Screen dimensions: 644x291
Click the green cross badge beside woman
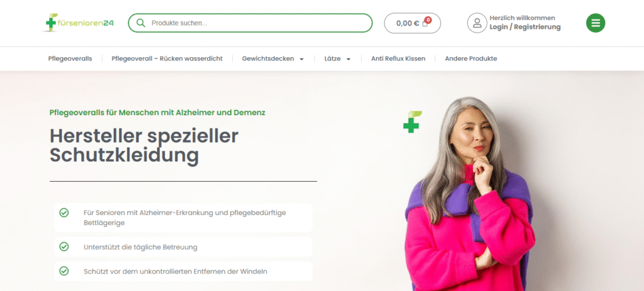pos(412,122)
